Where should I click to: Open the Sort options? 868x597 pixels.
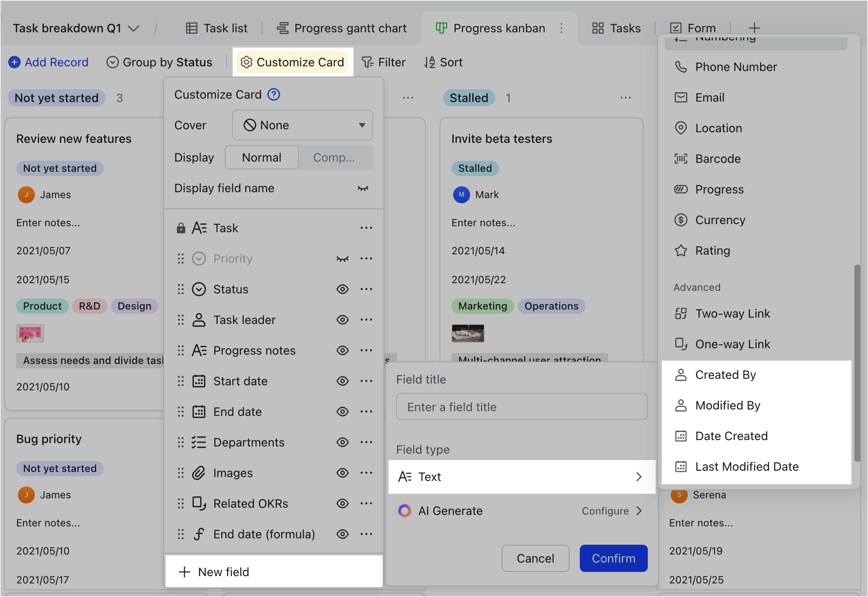point(444,62)
